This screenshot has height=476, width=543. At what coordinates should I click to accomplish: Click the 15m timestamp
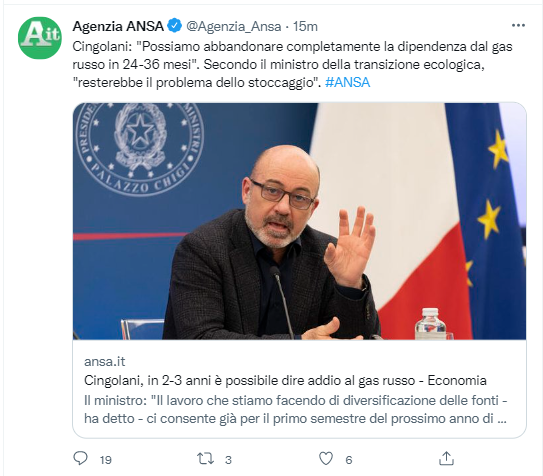coord(305,26)
